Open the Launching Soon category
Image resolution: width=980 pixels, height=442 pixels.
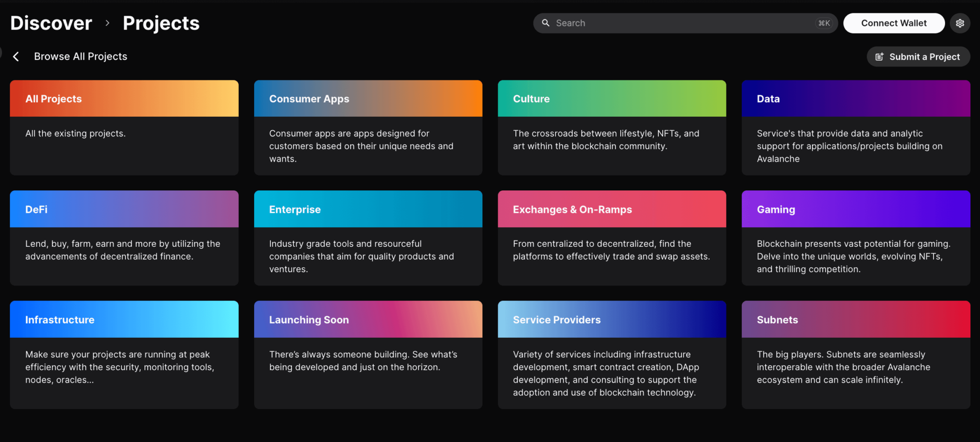[368, 354]
